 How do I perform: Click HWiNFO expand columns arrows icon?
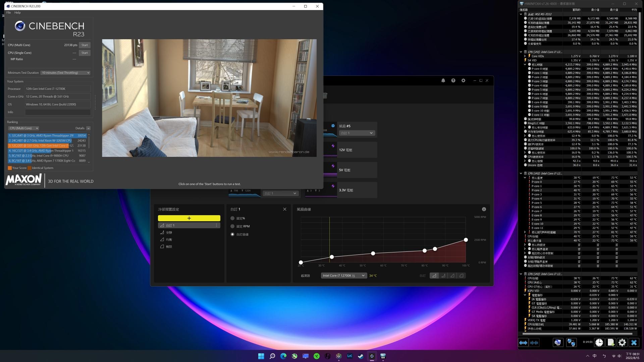pos(523,343)
